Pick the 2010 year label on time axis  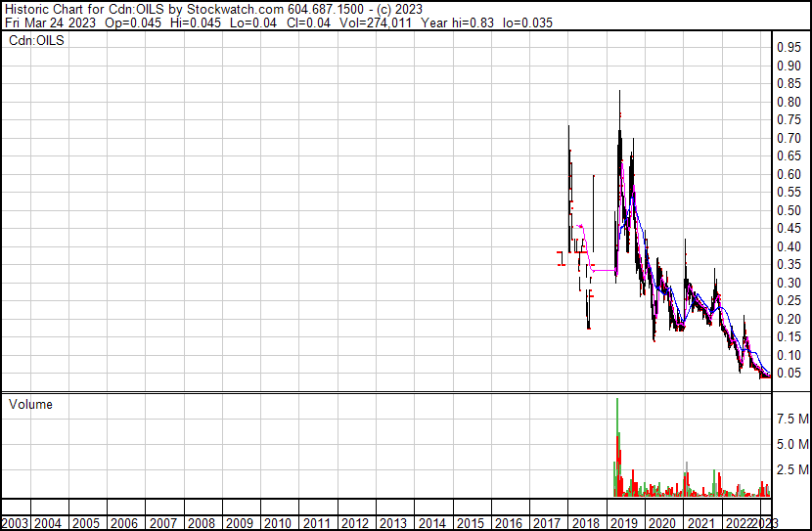pos(278,523)
